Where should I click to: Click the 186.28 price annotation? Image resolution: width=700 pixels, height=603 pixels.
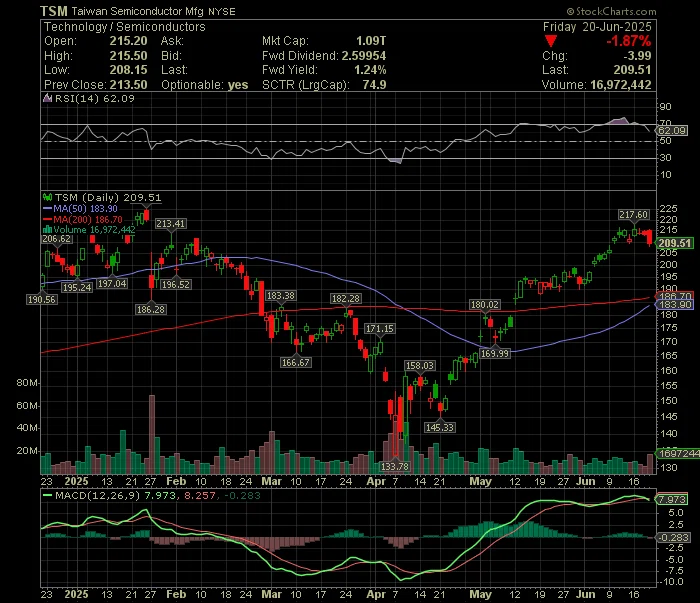(150, 309)
